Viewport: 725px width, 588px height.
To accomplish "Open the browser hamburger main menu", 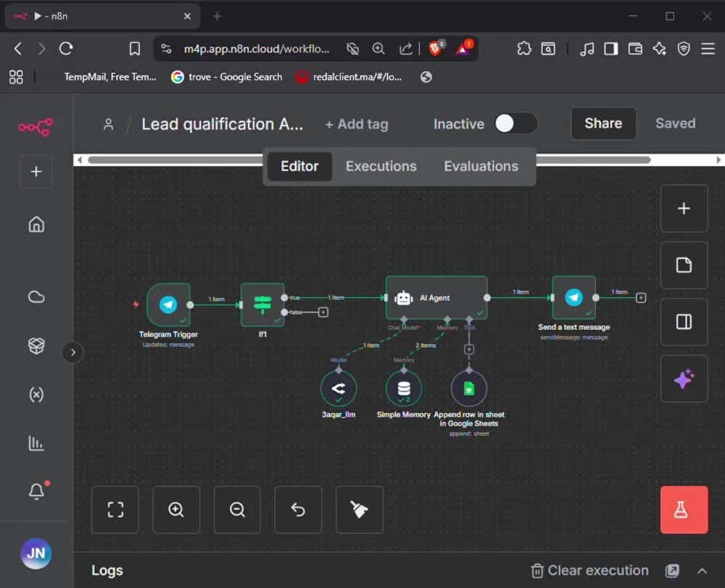I will pos(708,49).
